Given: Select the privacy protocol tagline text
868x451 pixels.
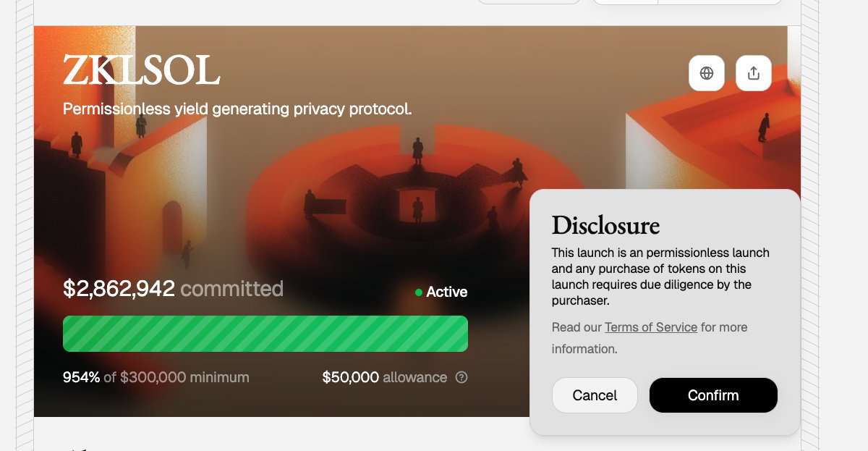Looking at the screenshot, I should click(x=237, y=109).
